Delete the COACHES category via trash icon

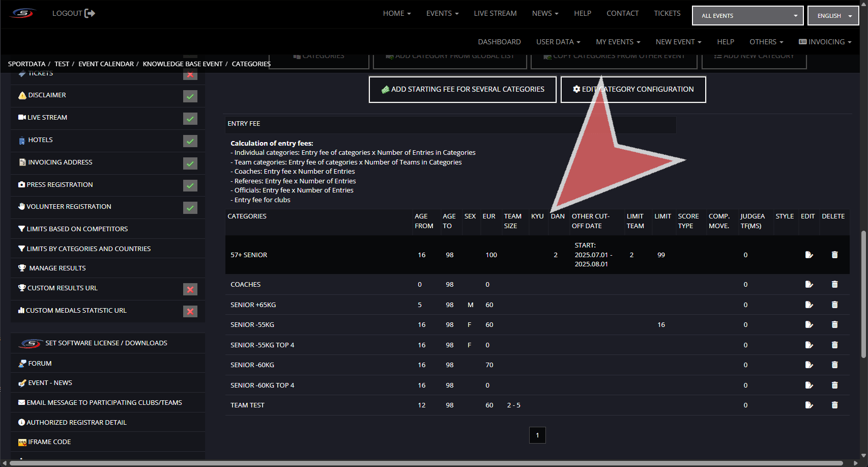click(834, 284)
